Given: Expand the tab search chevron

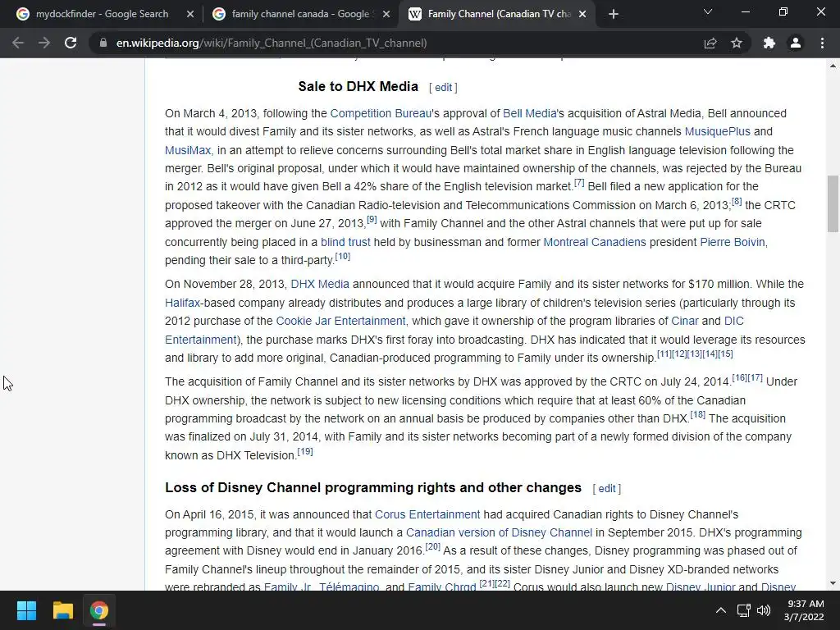Looking at the screenshot, I should (708, 11).
